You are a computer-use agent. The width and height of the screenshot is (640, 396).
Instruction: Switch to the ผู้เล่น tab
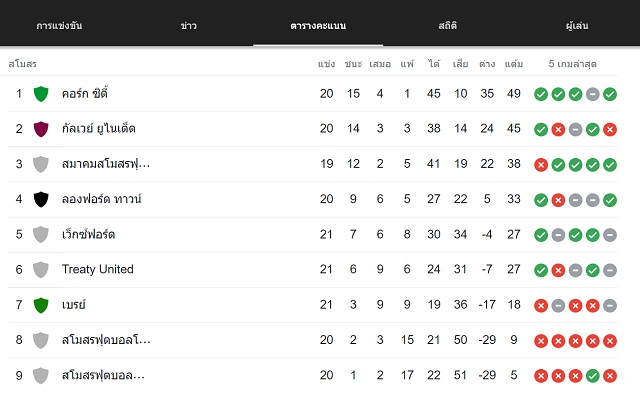(577, 26)
